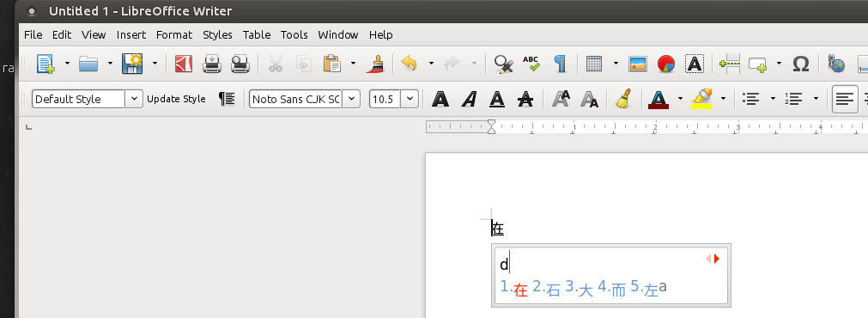Open the numbering style dropdown

click(816, 99)
